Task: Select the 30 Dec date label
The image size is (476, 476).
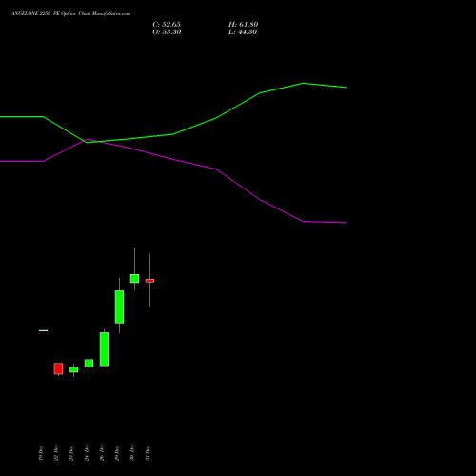Action: (132, 453)
